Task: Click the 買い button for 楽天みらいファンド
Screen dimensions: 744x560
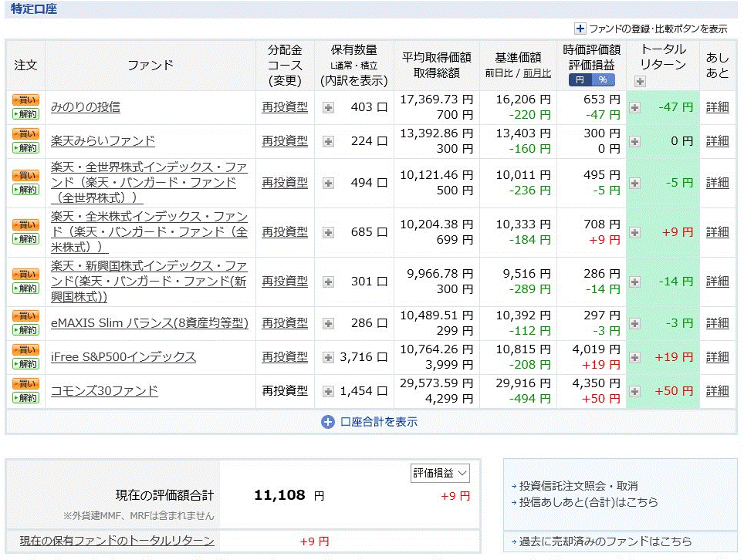Action: click(x=25, y=134)
